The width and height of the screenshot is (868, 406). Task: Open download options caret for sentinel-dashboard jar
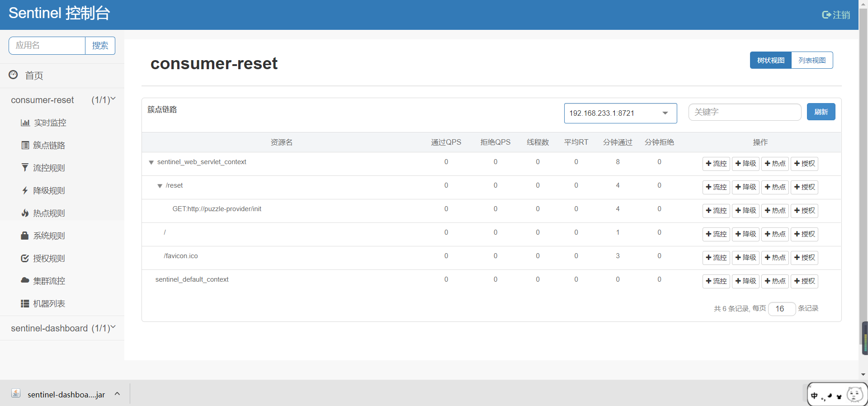tap(117, 394)
